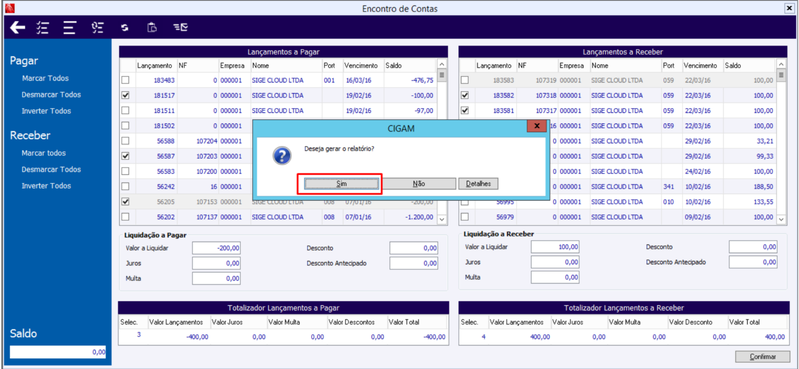Click Inverter Todos under Receber
Viewport: 799px width, 369px height.
pos(46,186)
